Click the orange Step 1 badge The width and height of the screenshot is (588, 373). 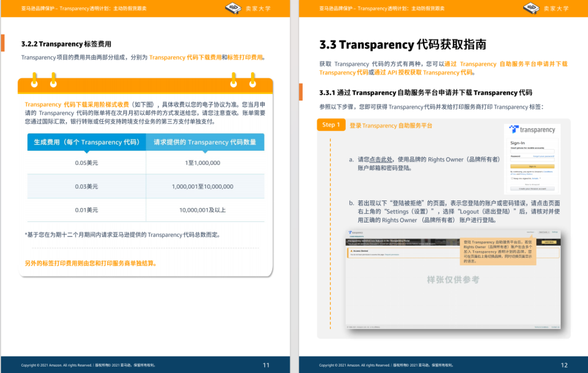[331, 125]
